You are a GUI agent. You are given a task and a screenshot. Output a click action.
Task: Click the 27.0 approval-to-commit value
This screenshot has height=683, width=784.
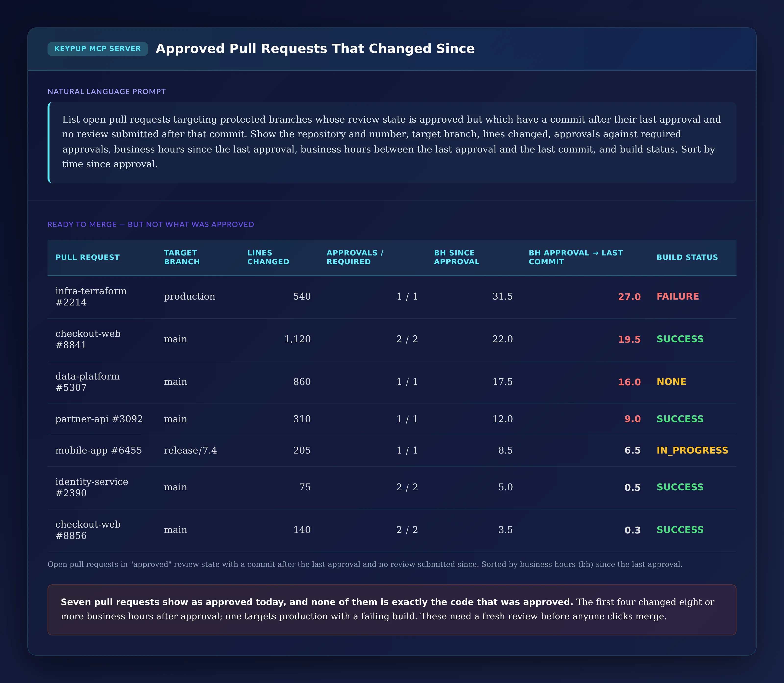point(629,297)
